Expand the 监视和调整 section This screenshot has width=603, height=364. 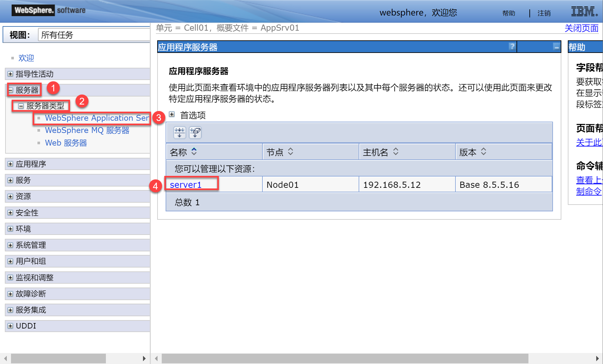pyautogui.click(x=10, y=278)
